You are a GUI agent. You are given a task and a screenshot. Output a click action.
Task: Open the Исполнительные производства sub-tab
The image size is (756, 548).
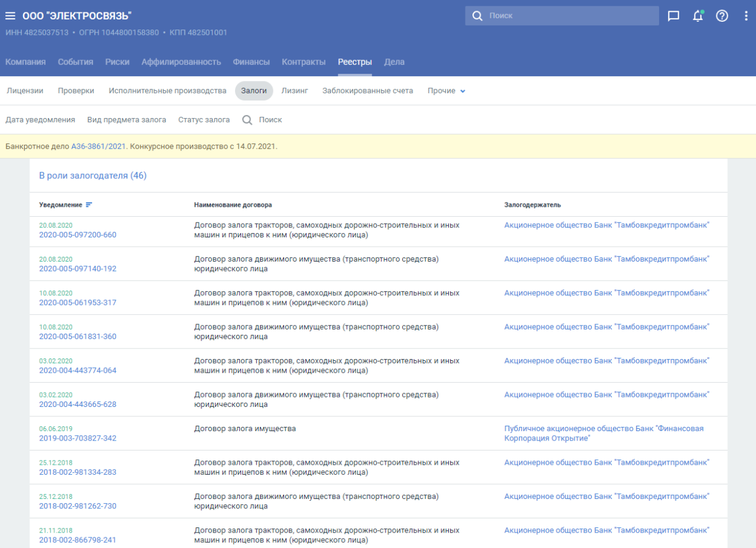168,91
